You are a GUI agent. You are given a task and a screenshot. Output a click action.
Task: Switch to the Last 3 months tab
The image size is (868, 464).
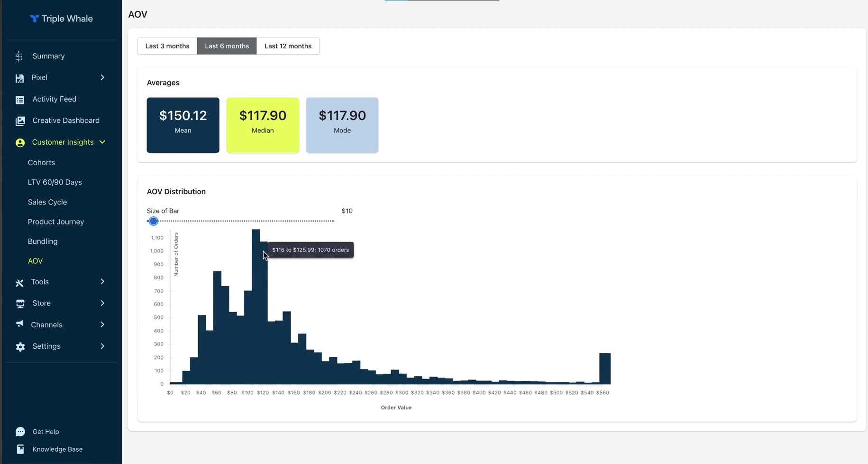point(167,46)
